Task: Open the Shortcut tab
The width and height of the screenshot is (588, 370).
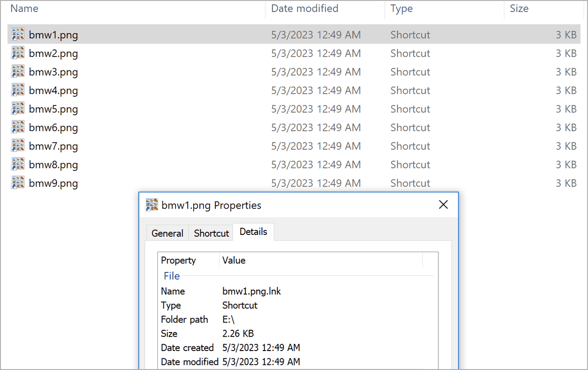Action: 211,233
